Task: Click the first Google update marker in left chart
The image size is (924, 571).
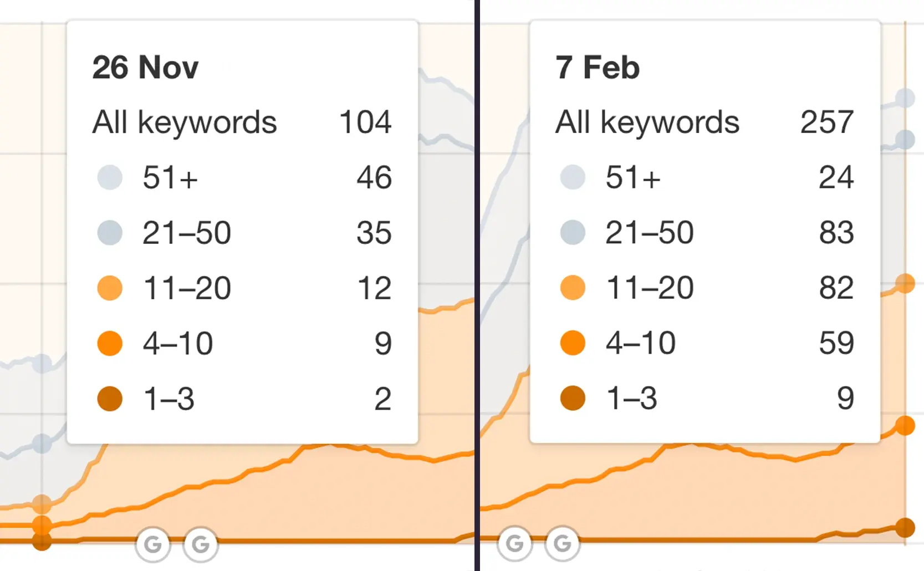Action: coord(153,544)
